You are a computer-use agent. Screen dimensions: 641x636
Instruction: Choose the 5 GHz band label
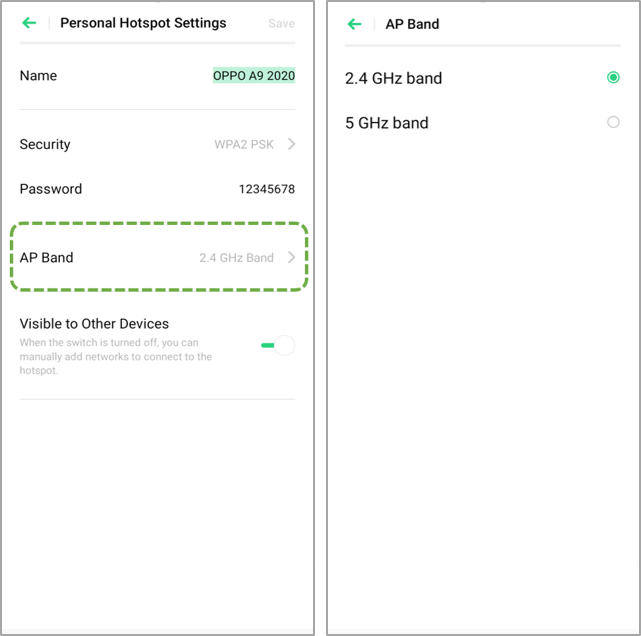[x=387, y=123]
